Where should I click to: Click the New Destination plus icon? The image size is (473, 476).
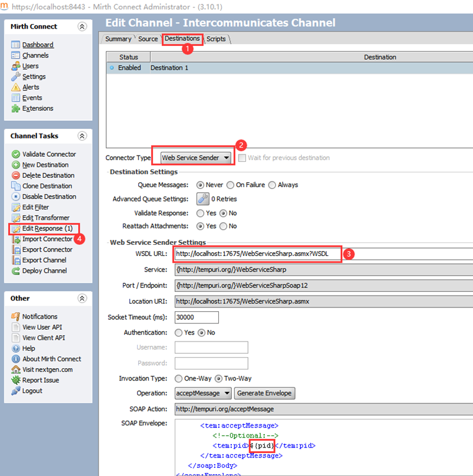pyautogui.click(x=15, y=165)
